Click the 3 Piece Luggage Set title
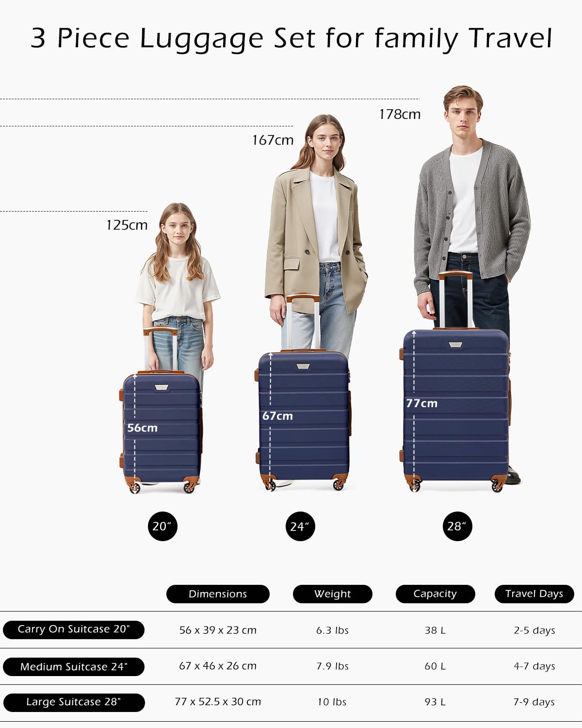This screenshot has width=582, height=728. pos(291,39)
